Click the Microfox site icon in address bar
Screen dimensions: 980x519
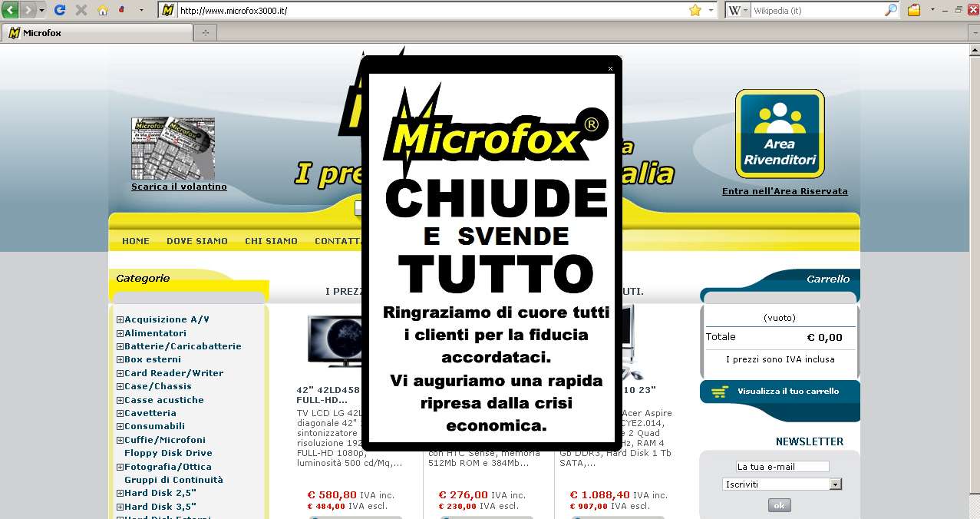(x=168, y=10)
